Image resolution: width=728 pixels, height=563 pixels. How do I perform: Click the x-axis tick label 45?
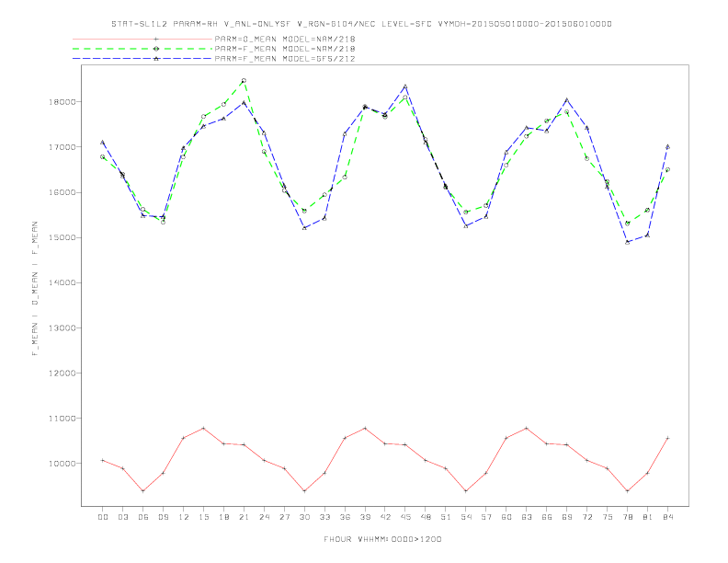pyautogui.click(x=405, y=517)
